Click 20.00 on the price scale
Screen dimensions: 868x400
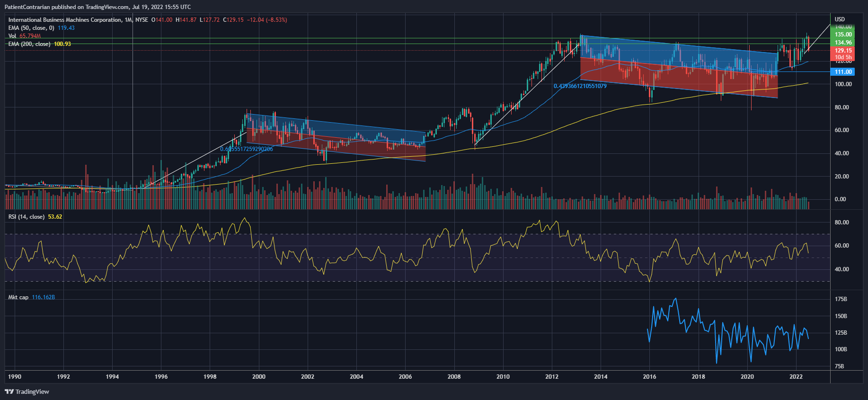pos(841,177)
